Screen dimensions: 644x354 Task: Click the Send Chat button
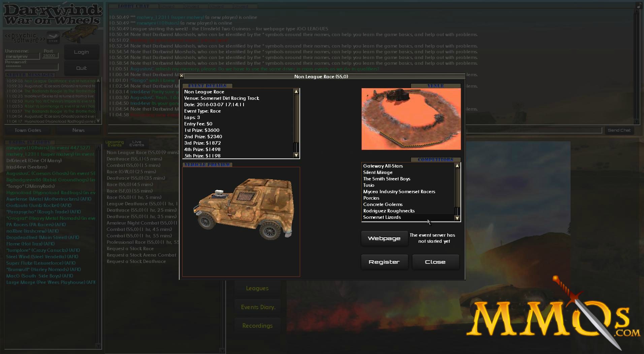[619, 130]
